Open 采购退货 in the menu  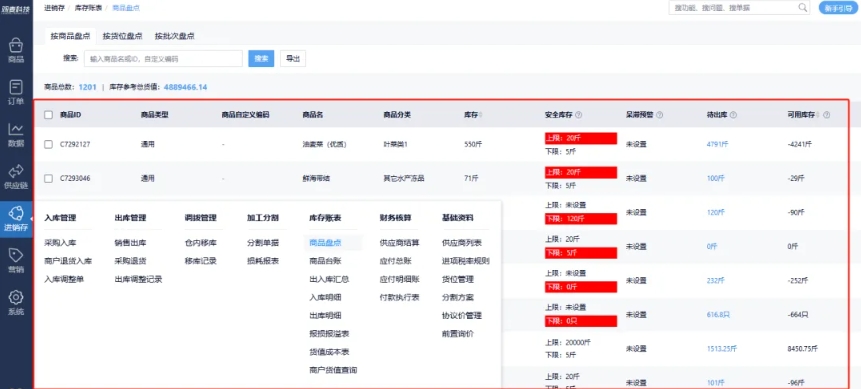click(x=130, y=261)
